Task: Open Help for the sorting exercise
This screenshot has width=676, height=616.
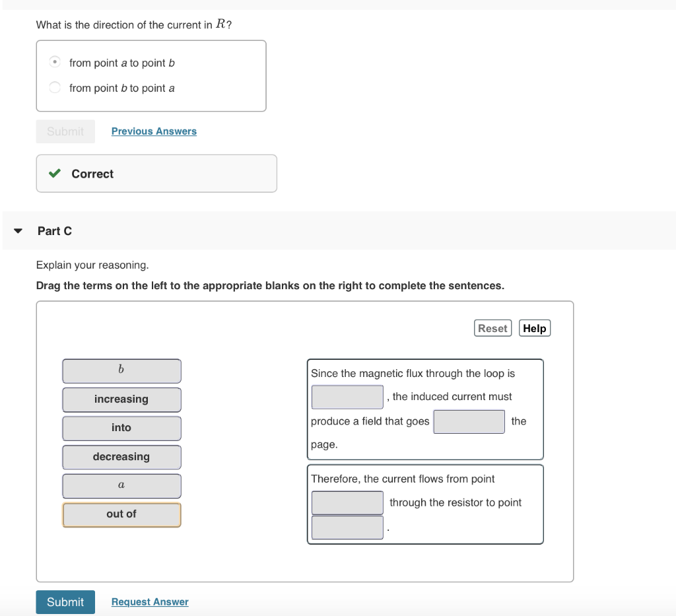Action: tap(535, 328)
